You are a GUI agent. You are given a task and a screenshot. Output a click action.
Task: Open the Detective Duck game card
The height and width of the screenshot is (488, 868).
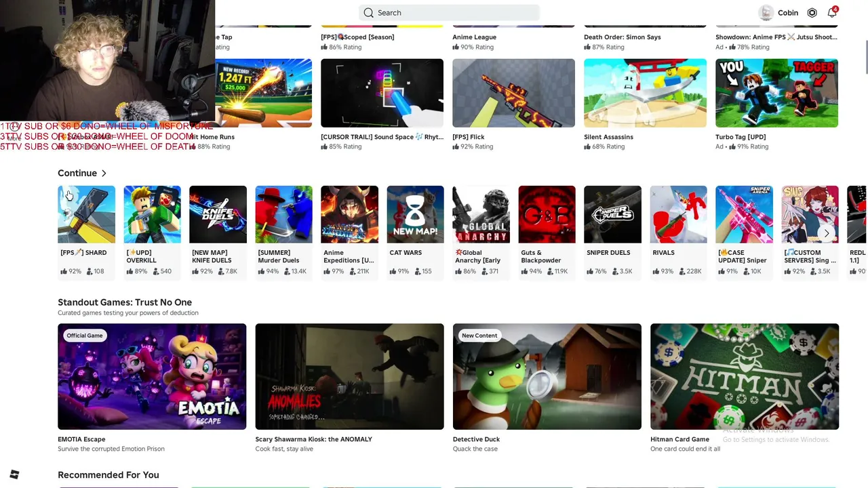547,377
